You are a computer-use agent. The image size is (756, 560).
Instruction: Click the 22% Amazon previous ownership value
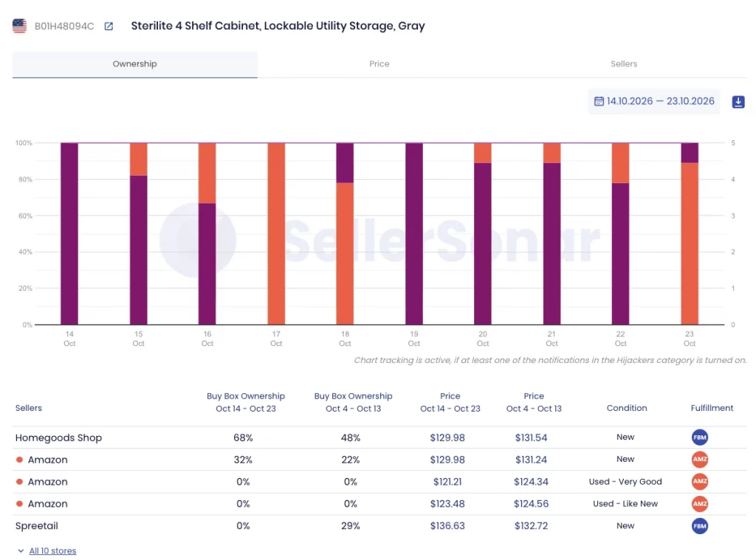tap(351, 460)
